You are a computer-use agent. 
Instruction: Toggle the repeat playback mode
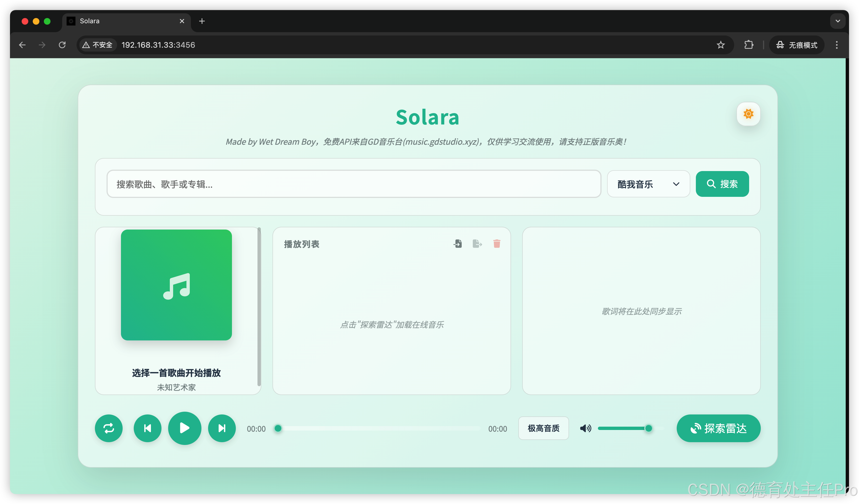point(109,428)
